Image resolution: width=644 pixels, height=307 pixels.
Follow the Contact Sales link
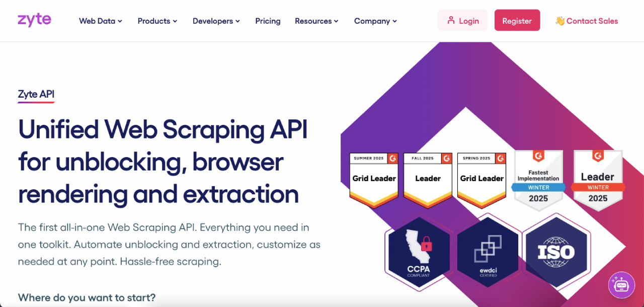[x=587, y=21]
